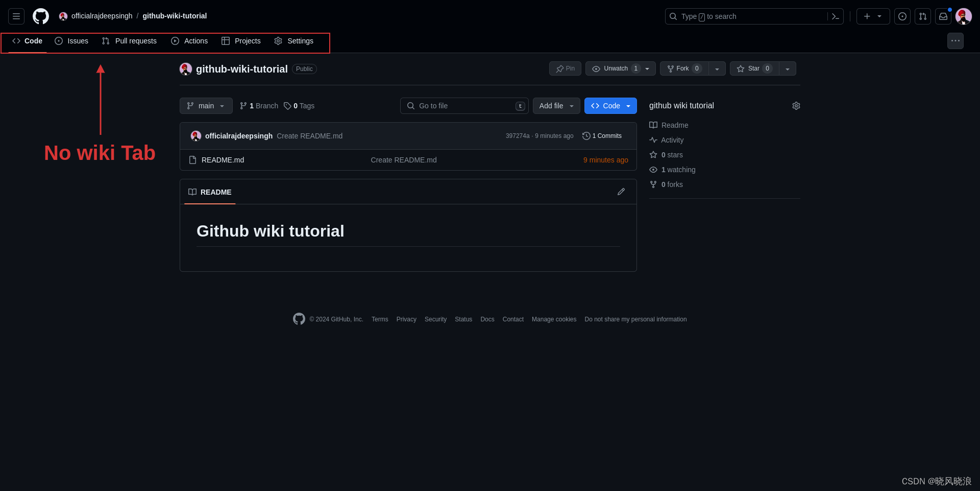The height and width of the screenshot is (491, 980).
Task: Open user profile avatar menu
Action: point(964,16)
